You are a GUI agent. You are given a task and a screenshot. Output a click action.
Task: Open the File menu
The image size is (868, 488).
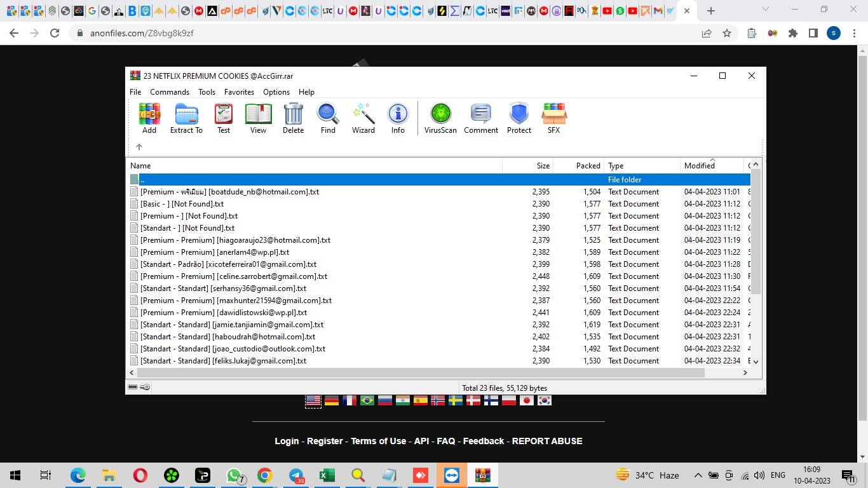(x=135, y=92)
